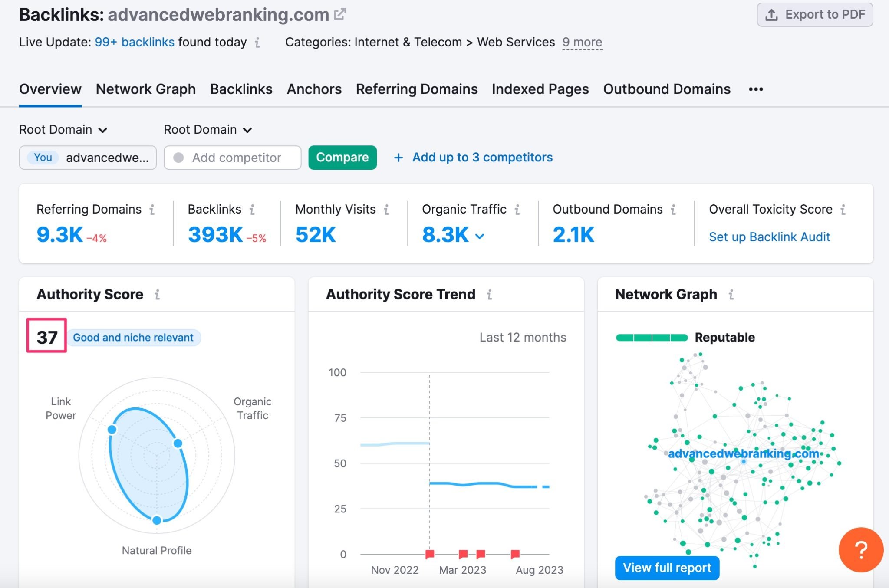Click the ellipsis icon for more report tabs
This screenshot has width=889, height=588.
[755, 89]
